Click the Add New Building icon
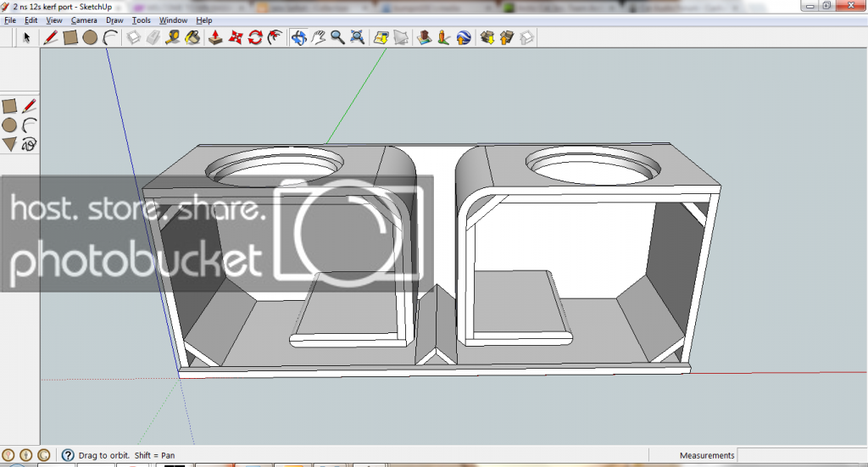The image size is (868, 467). pos(424,37)
